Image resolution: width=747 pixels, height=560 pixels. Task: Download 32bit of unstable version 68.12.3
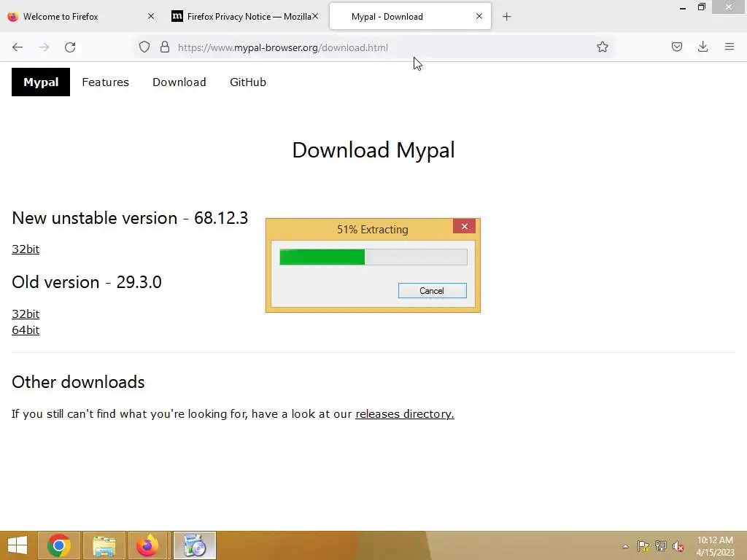tap(26, 249)
